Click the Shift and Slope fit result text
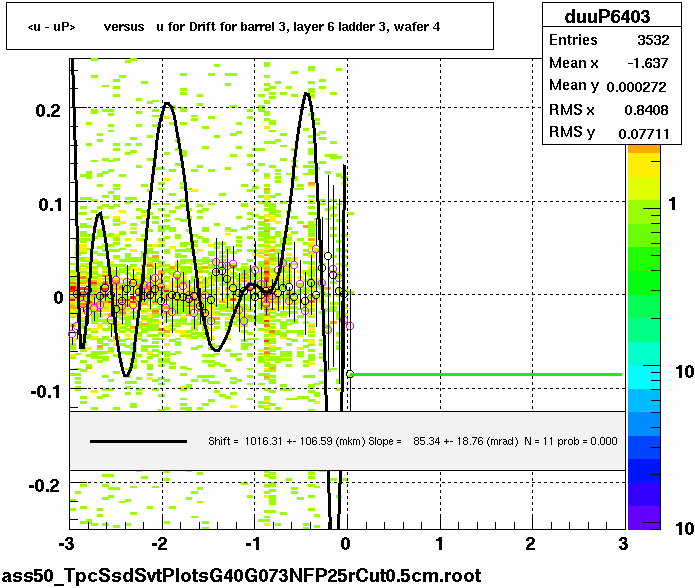 (x=413, y=441)
